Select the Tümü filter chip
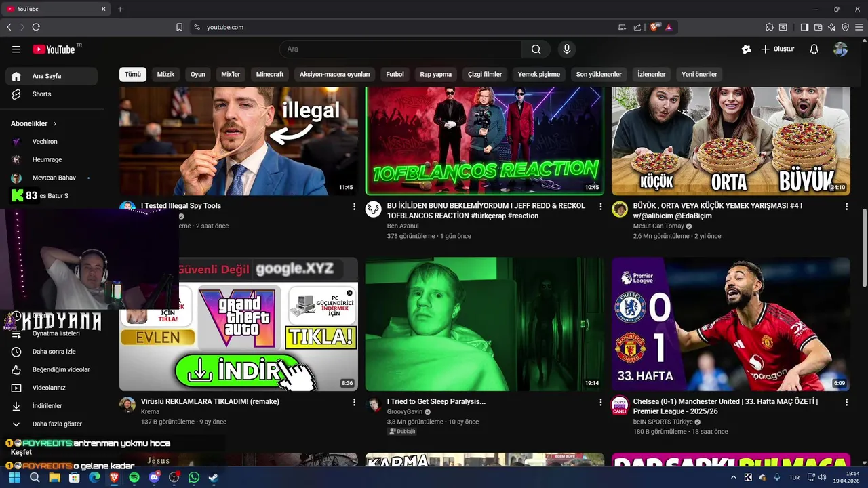The width and height of the screenshot is (868, 488). pos(133,74)
